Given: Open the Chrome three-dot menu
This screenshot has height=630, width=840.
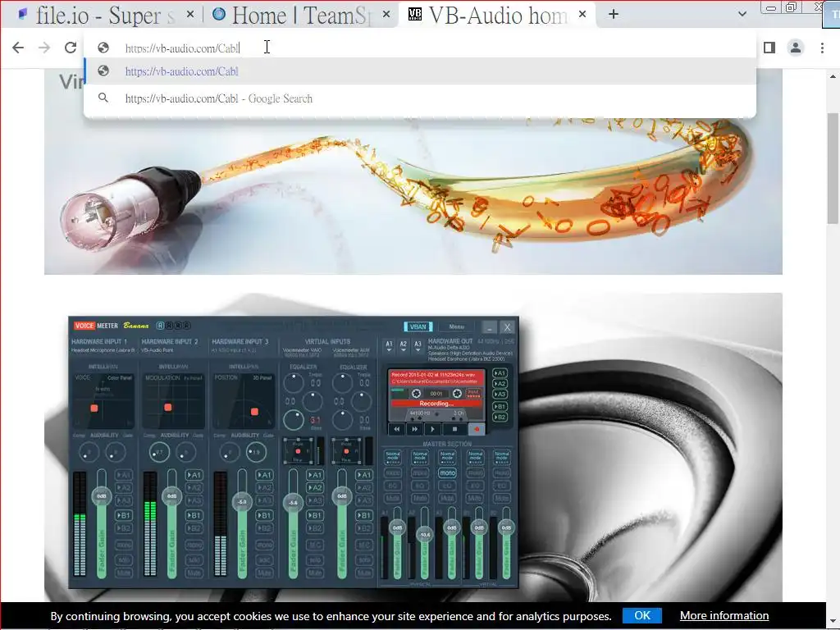Looking at the screenshot, I should click(x=822, y=48).
